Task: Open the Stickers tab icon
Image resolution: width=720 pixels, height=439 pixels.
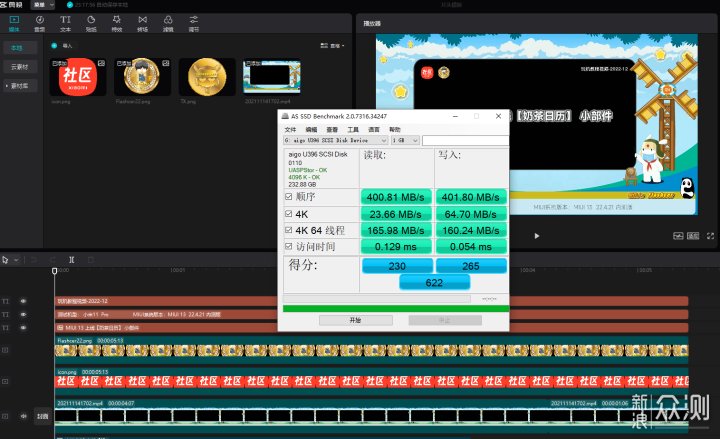Action: coord(91,23)
